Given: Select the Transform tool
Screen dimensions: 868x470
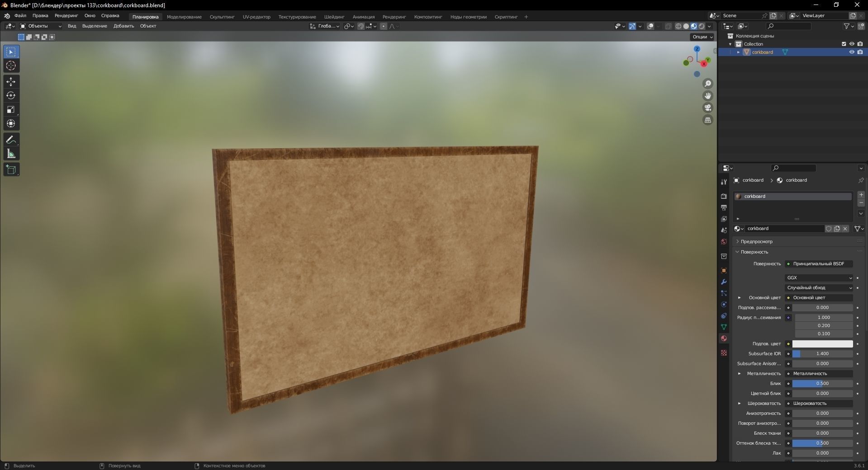Looking at the screenshot, I should (11, 123).
